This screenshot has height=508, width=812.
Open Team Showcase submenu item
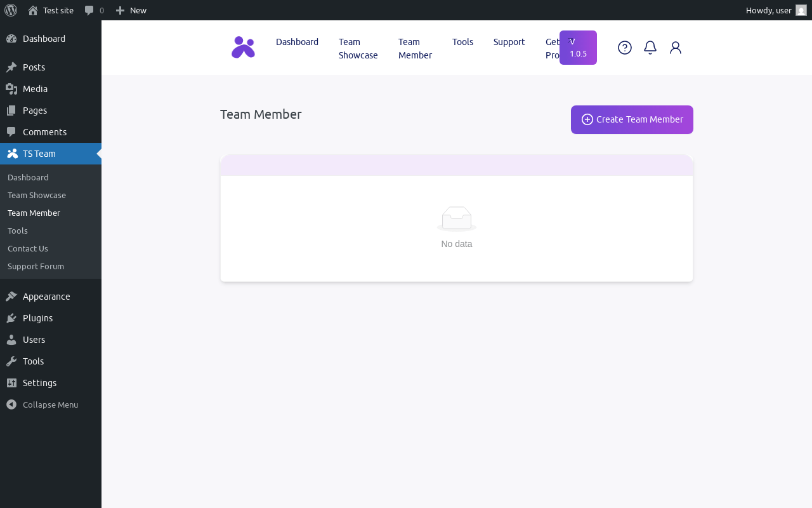tap(37, 195)
